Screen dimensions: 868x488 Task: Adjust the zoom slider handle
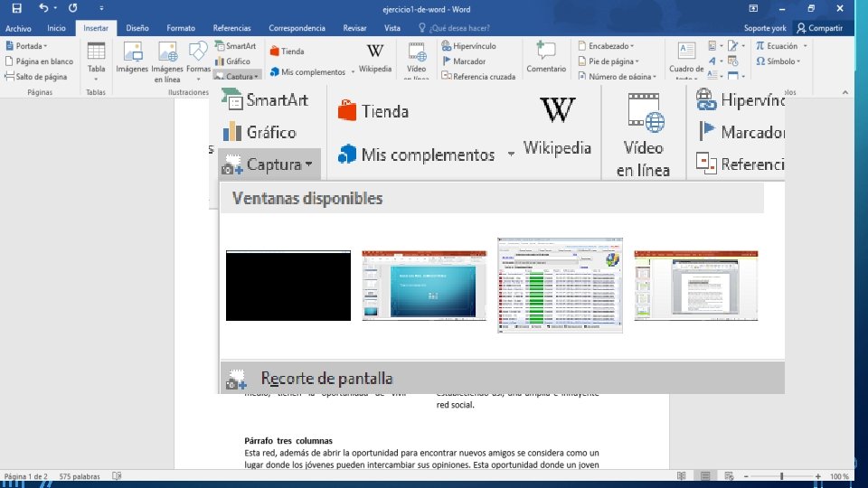point(781,476)
